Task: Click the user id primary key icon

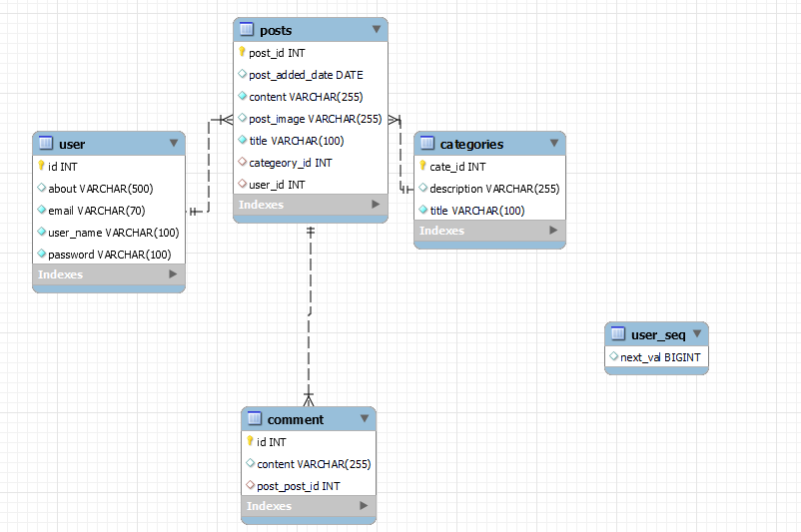Action: point(41,166)
